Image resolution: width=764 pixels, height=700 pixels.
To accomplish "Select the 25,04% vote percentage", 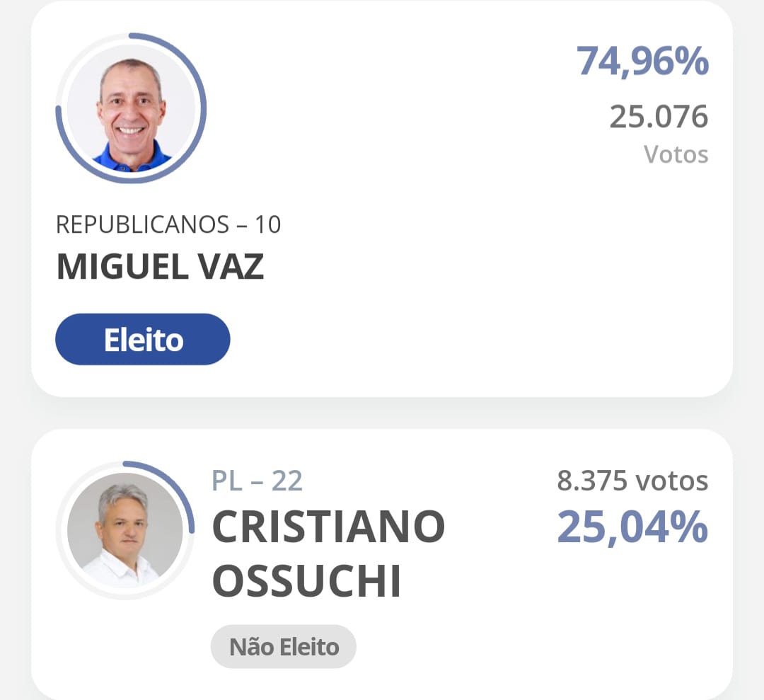I will click(x=632, y=528).
